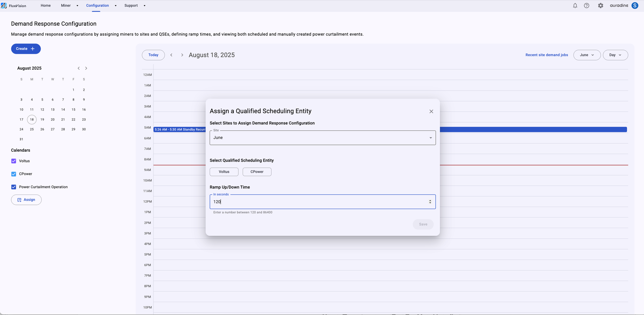The image size is (644, 315).
Task: Open the help question mark icon
Action: pyautogui.click(x=587, y=5)
